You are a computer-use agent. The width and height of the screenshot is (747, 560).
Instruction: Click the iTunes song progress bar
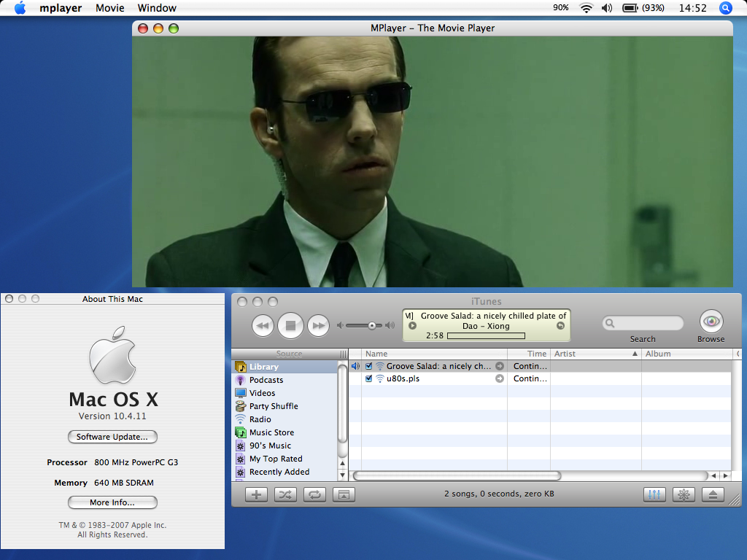[x=487, y=335]
